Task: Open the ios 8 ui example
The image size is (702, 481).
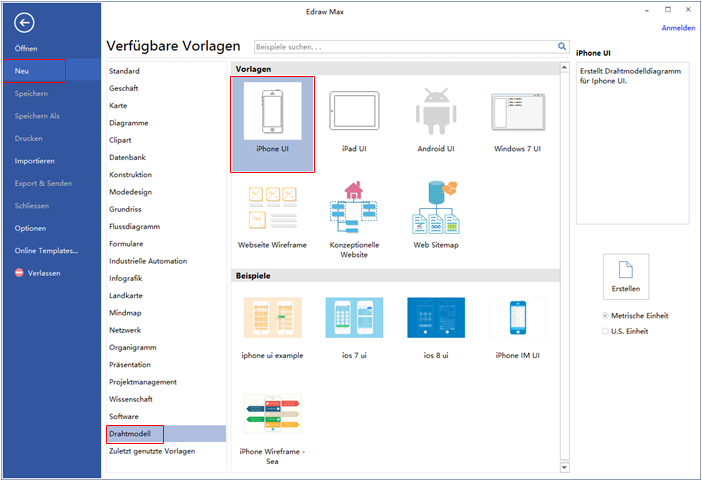Action: point(436,318)
